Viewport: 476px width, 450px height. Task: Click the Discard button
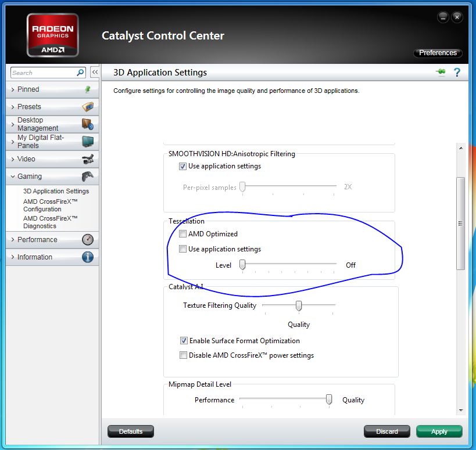tap(386, 431)
